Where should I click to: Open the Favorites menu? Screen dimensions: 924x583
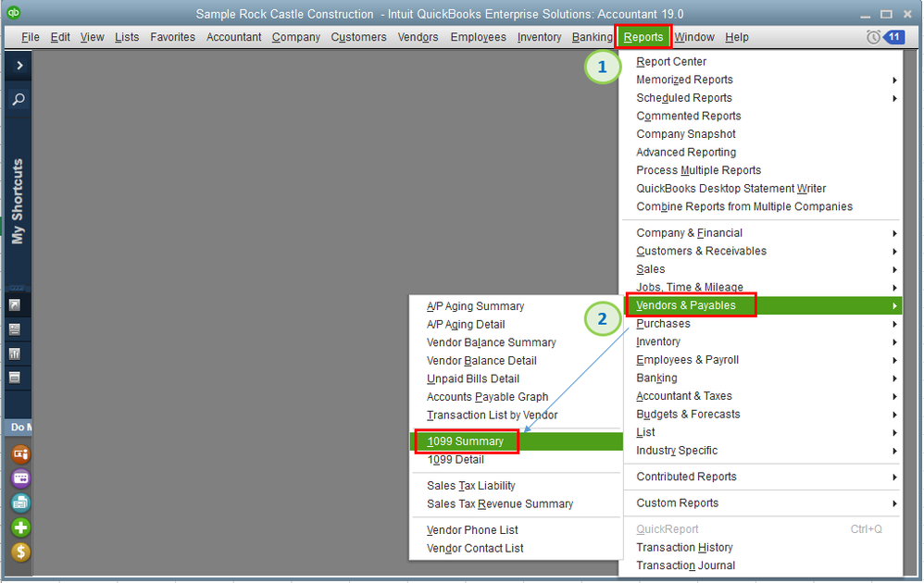click(172, 37)
